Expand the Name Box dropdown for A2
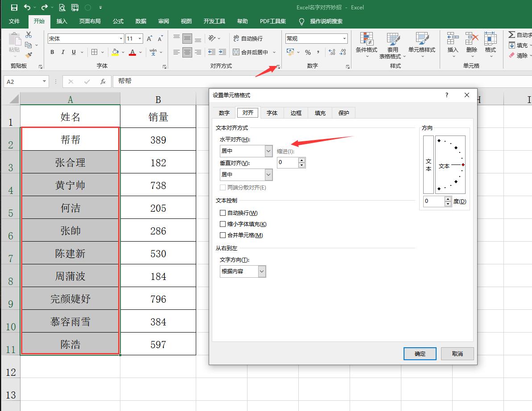The image size is (532, 411). [x=44, y=82]
